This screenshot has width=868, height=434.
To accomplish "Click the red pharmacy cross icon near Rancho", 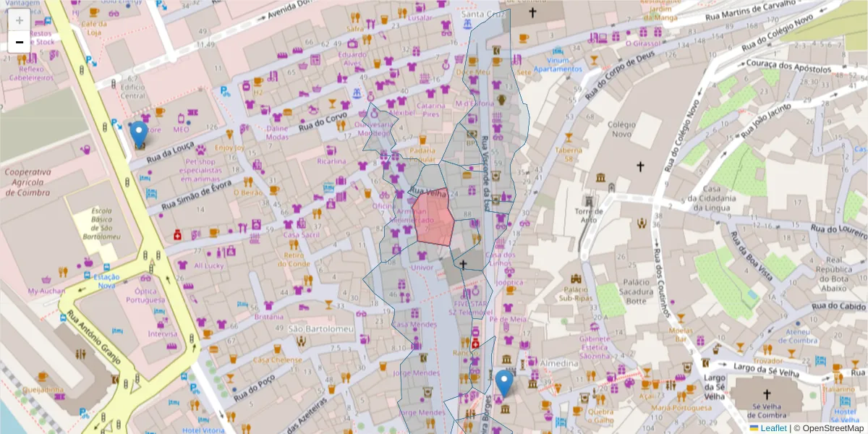I will point(476,343).
